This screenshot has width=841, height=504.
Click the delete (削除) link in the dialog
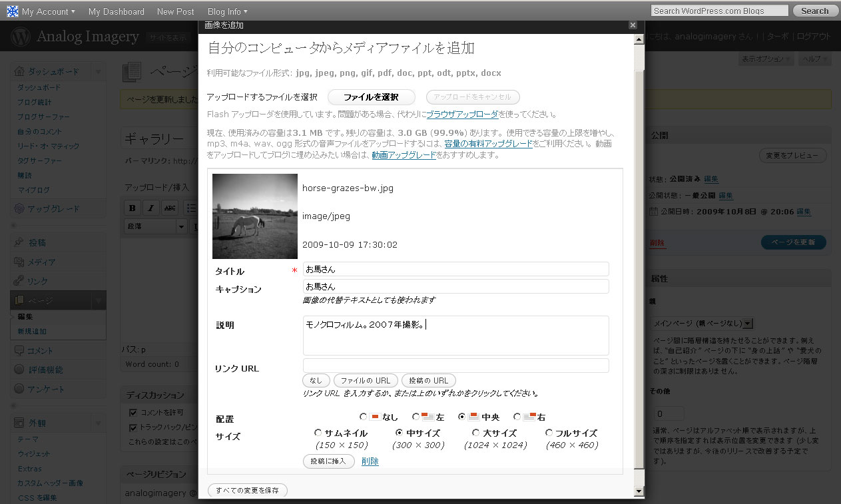[370, 461]
